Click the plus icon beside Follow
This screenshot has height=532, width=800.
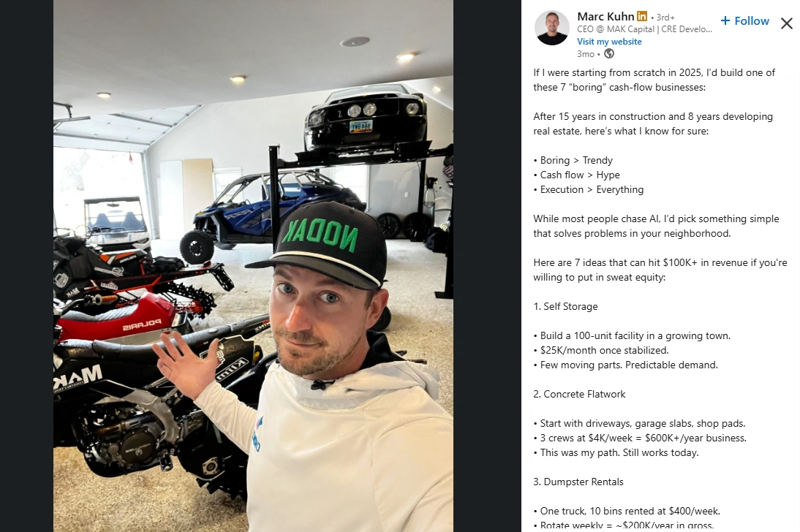point(725,21)
